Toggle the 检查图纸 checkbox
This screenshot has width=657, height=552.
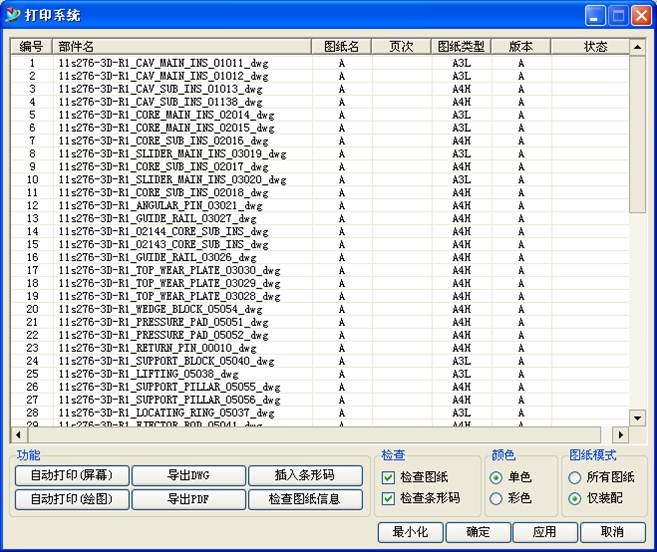pyautogui.click(x=388, y=478)
